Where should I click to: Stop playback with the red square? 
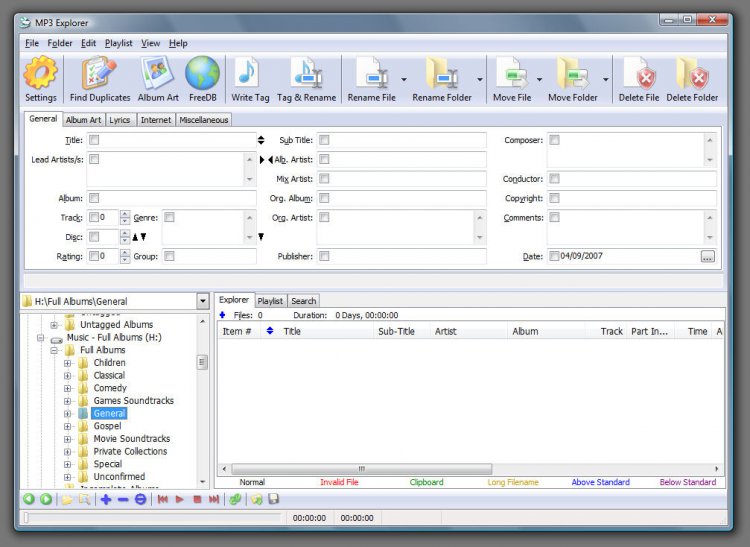coord(197,499)
